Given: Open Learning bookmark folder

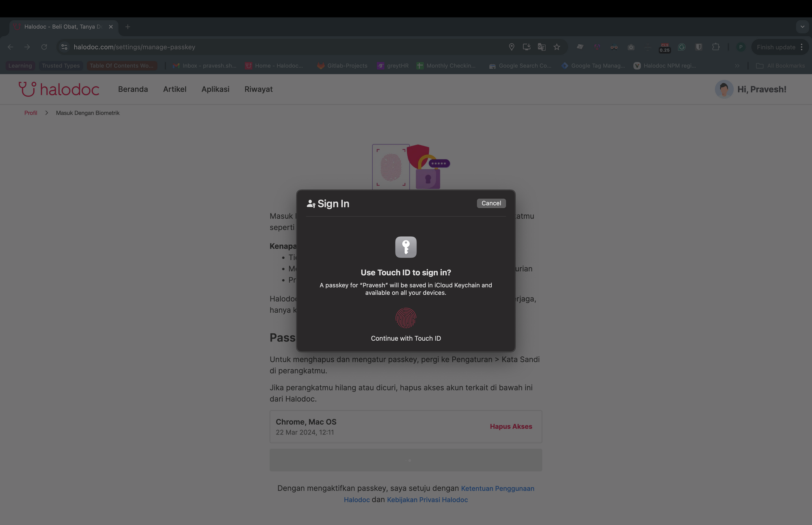Looking at the screenshot, I should (x=20, y=66).
